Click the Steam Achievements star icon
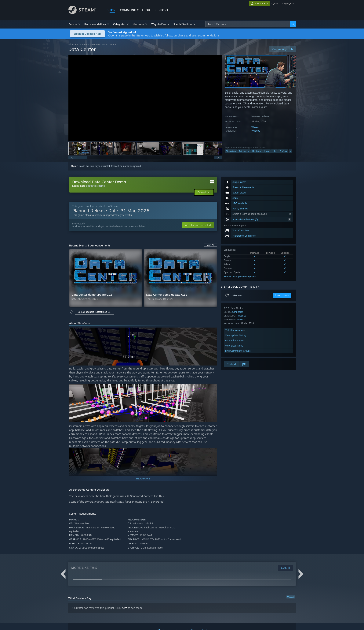The width and height of the screenshot is (364, 630). point(227,188)
